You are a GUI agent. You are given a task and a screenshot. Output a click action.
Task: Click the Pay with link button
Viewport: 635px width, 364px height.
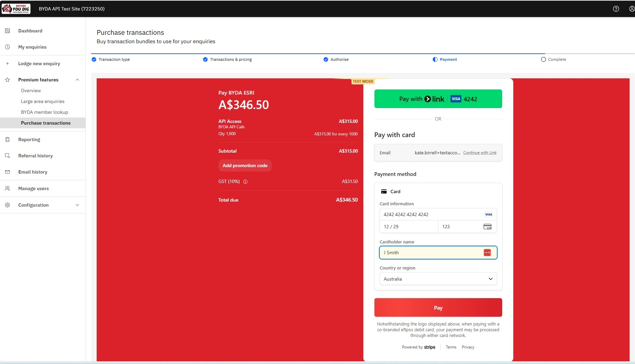point(438,99)
